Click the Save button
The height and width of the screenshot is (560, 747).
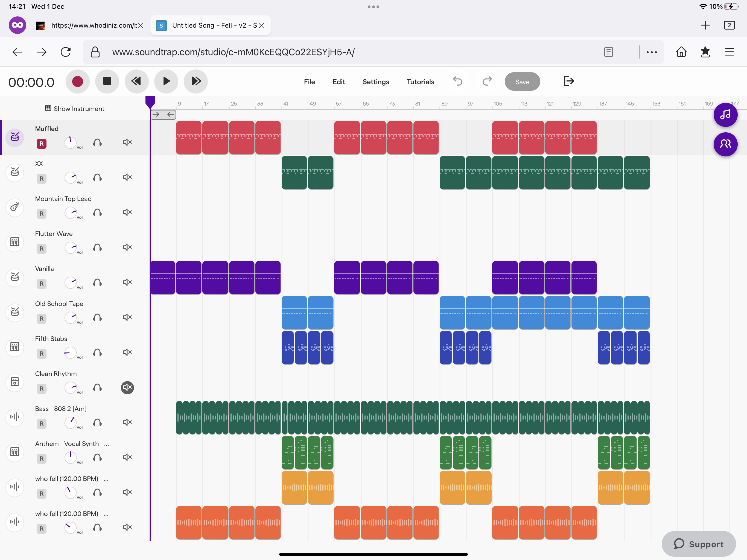point(522,82)
